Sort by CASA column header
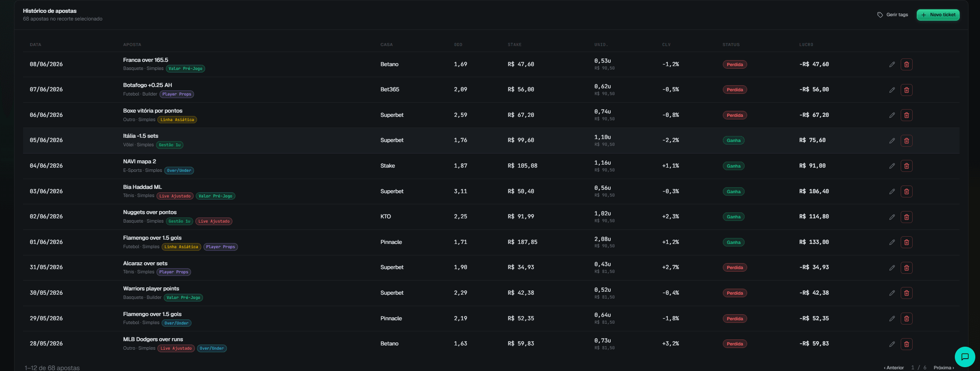This screenshot has height=371, width=980. pyautogui.click(x=386, y=45)
